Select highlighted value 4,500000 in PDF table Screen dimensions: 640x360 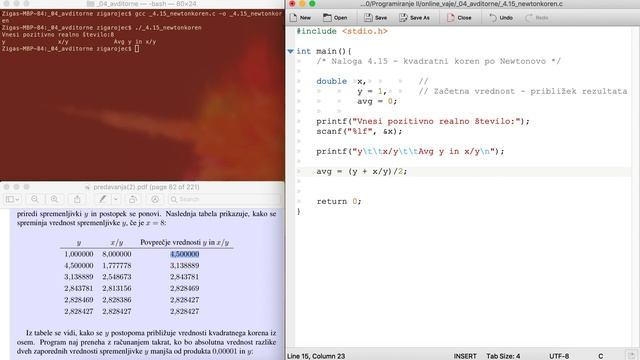point(184,254)
